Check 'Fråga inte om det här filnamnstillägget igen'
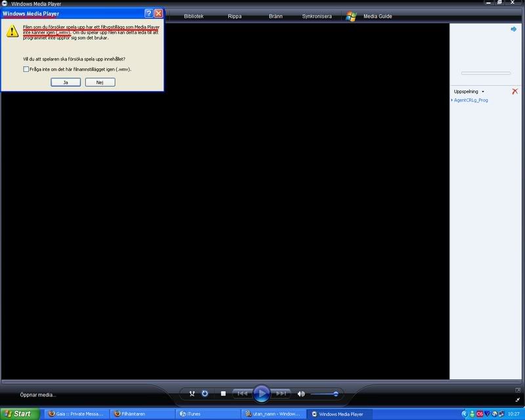 click(x=26, y=69)
